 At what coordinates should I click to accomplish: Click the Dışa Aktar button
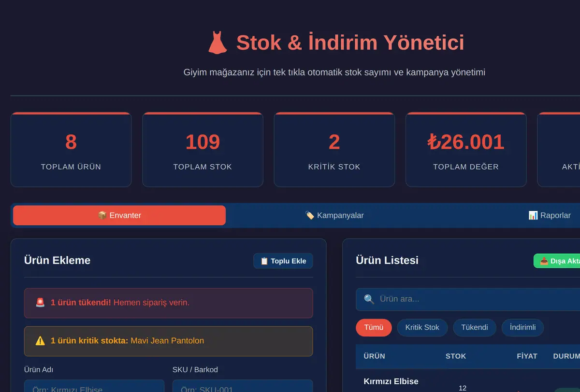[557, 261]
